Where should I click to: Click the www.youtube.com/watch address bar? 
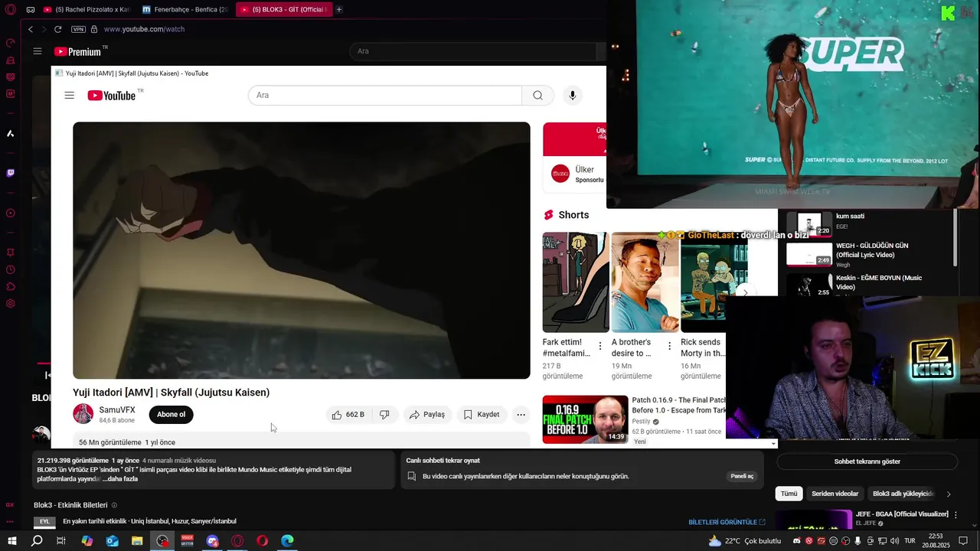coord(144,29)
